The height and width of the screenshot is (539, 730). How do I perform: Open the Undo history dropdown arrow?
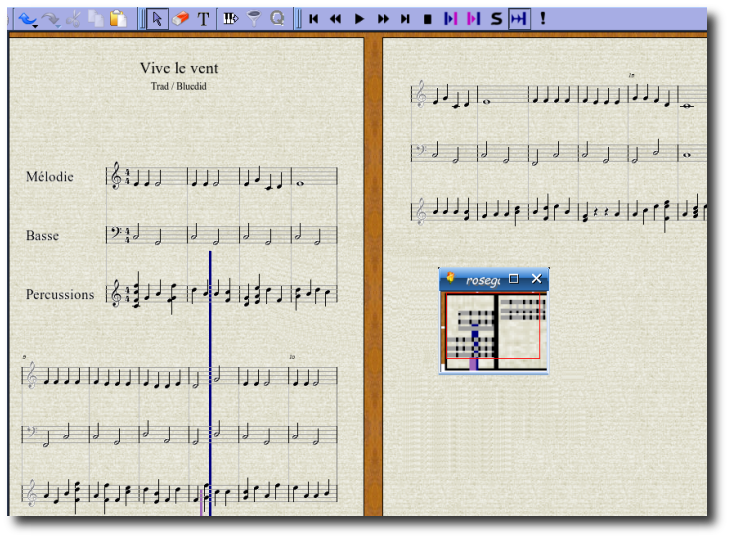pos(35,26)
